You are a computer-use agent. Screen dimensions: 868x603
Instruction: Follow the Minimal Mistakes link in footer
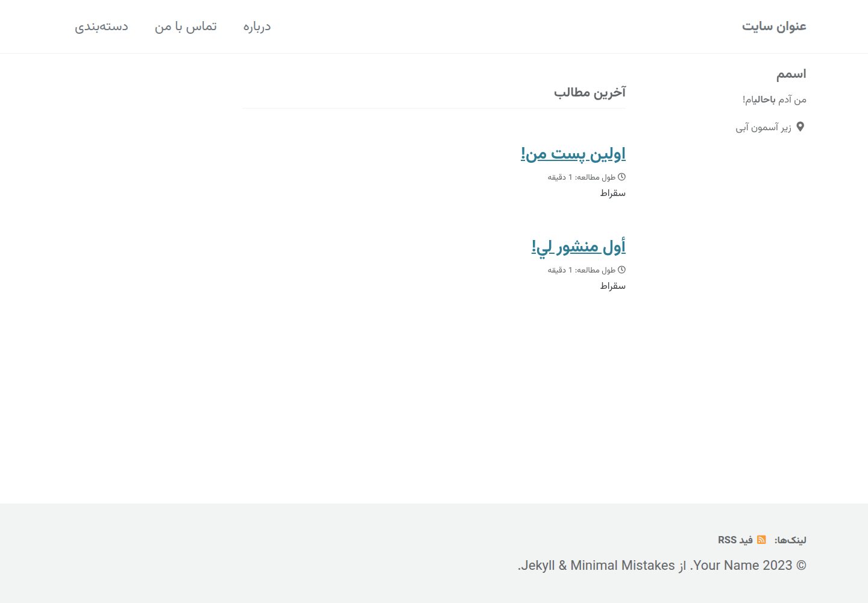point(623,566)
